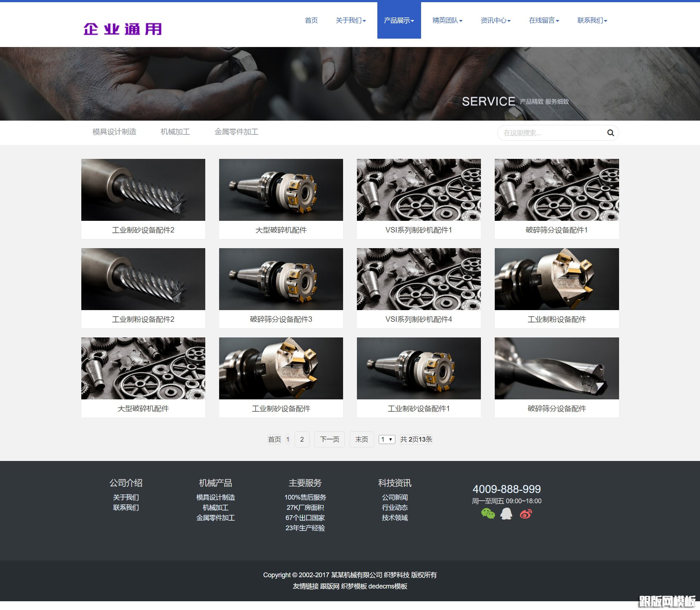
Task: Open footer 67个出口国家 link
Action: [x=305, y=518]
